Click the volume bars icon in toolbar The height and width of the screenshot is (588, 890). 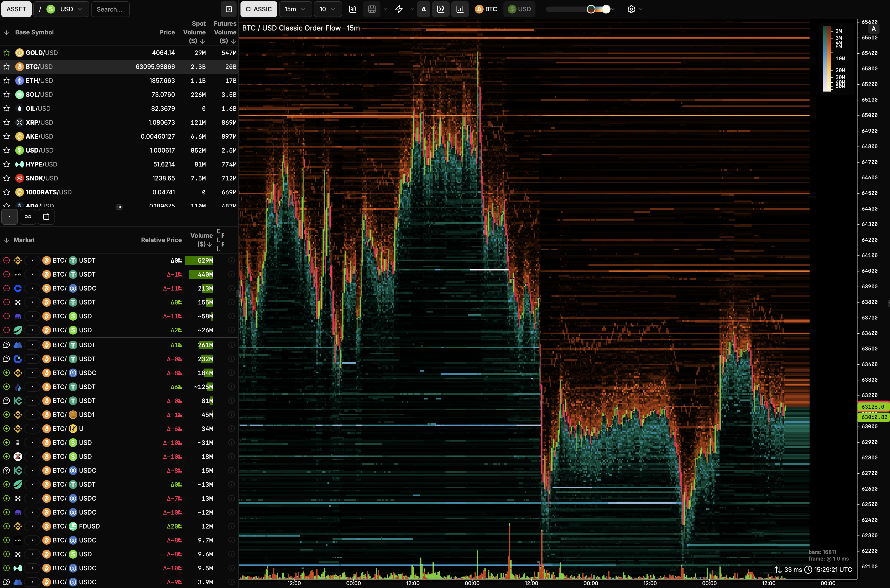click(459, 9)
